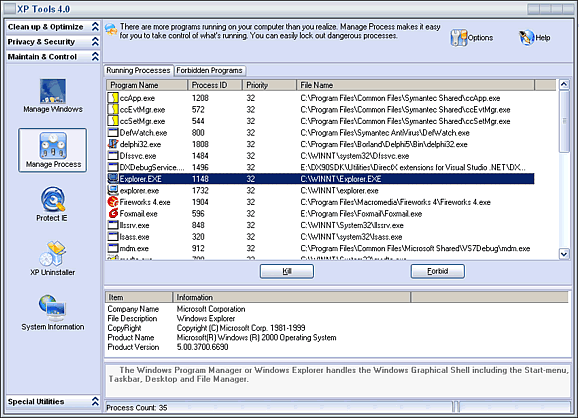The width and height of the screenshot is (579, 418).
Task: Expand the Special Utilities section
Action: coord(95,401)
